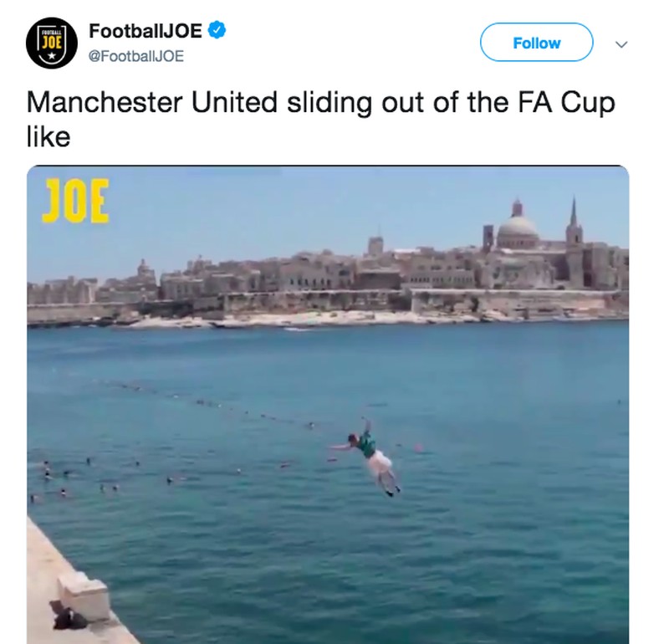Open the FootballJOE display name link
Image resolution: width=669 pixels, height=644 pixels.
pyautogui.click(x=145, y=31)
